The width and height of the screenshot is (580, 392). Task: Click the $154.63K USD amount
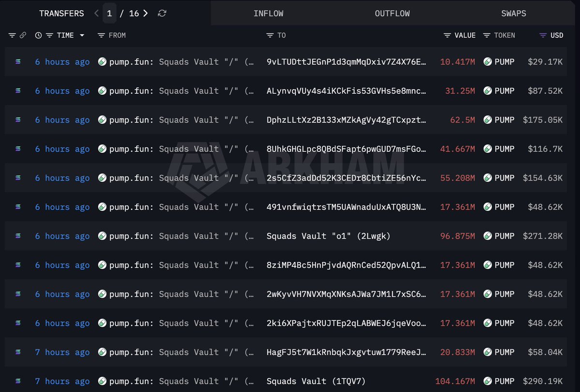[543, 178]
